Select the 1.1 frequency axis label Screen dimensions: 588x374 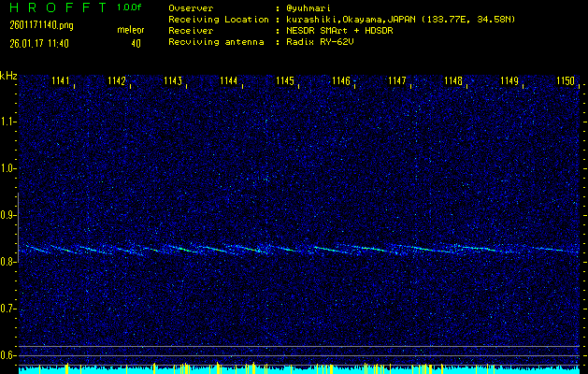pyautogui.click(x=8, y=122)
